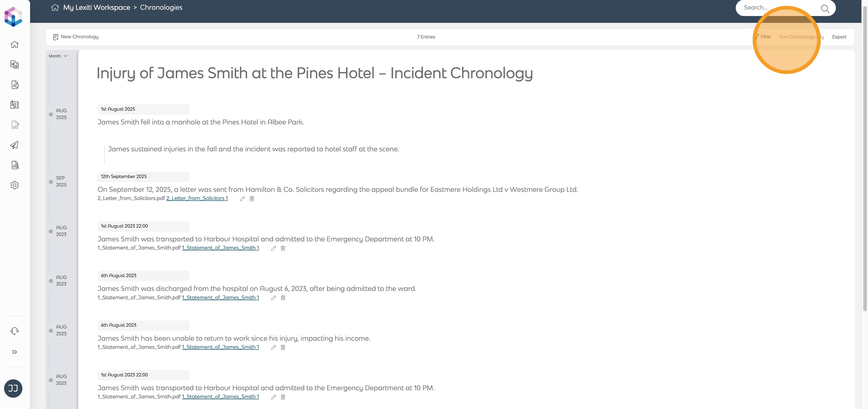Click the SEP 2025 timeline marker
Image resolution: width=868 pixels, height=409 pixels.
tap(51, 182)
